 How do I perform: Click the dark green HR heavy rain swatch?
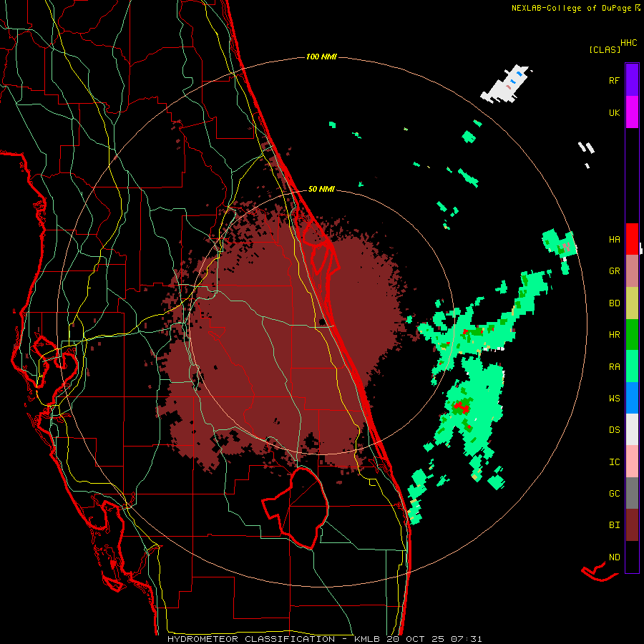point(632,335)
